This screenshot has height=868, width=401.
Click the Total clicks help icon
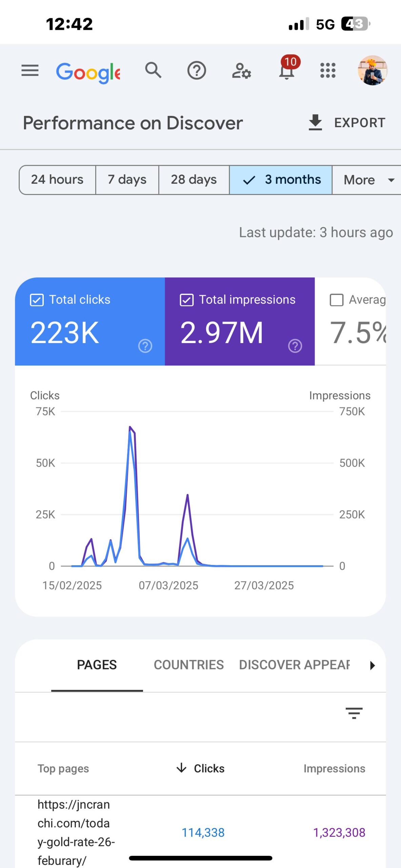click(145, 346)
